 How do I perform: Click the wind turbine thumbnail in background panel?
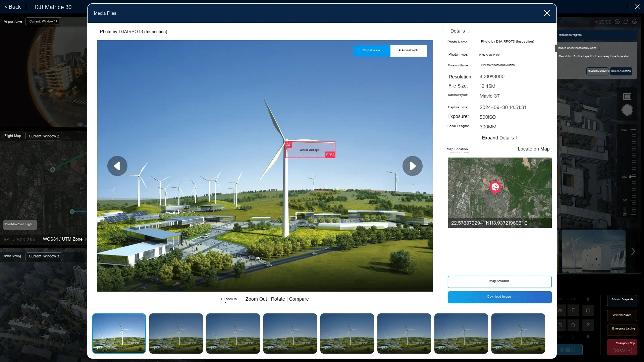pos(594,251)
